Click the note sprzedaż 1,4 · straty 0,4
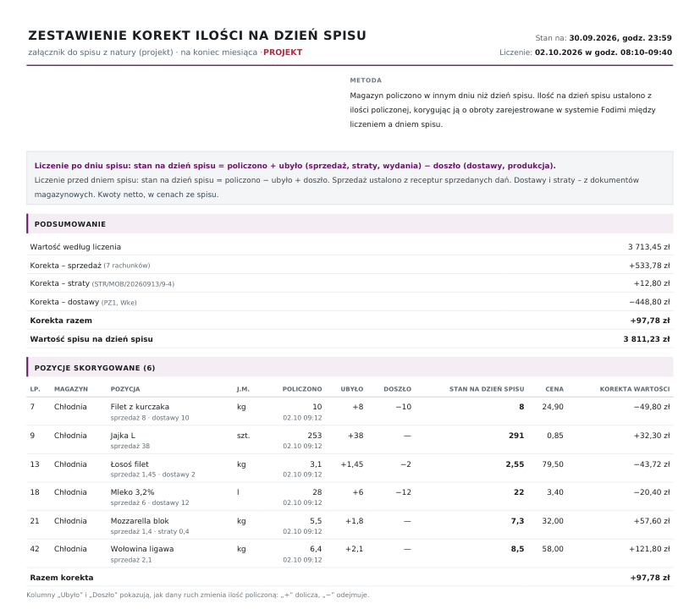The width and height of the screenshot is (700, 609). (150, 532)
